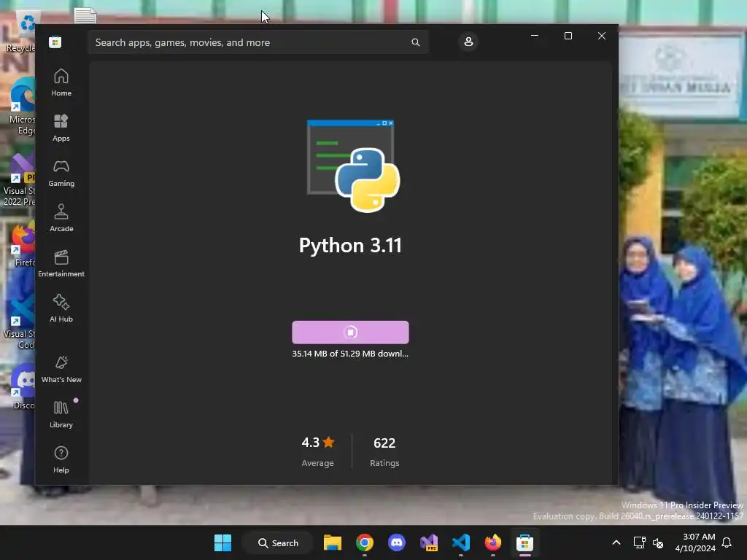Open the clock showing 3:07 AM
747x560 pixels.
695,542
